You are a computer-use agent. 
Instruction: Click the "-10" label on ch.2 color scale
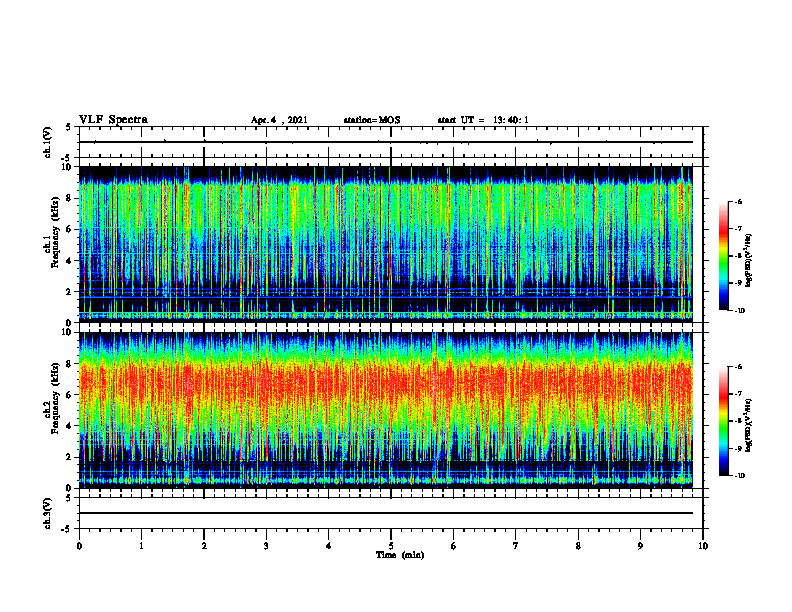740,476
